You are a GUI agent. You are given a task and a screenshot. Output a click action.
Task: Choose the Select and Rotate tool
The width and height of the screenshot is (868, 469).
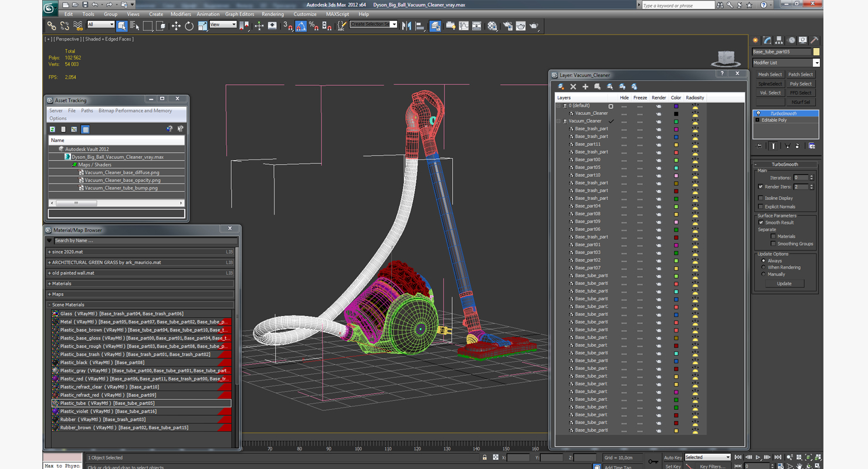pos(189,26)
